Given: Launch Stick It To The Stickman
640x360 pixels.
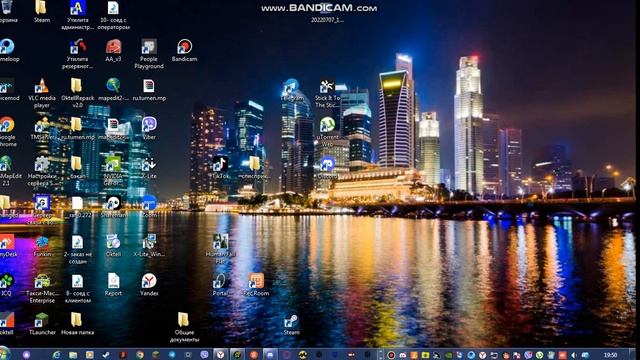Looking at the screenshot, I should (x=327, y=93).
